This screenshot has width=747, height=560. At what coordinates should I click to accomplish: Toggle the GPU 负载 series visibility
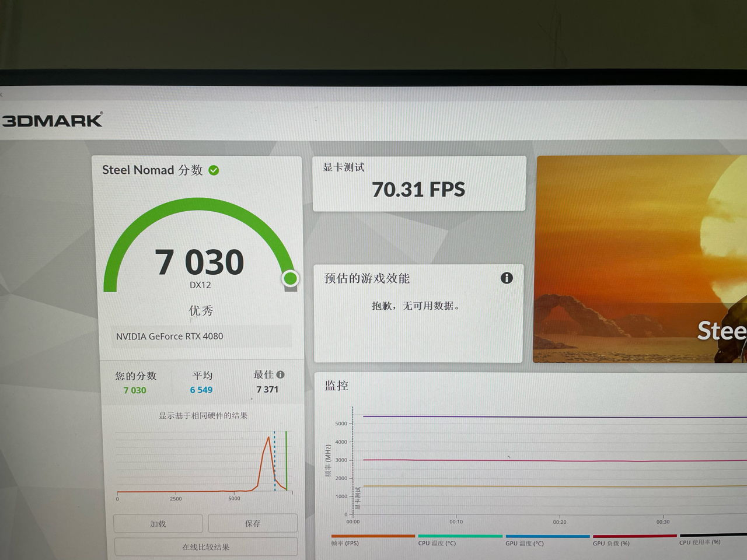[611, 542]
